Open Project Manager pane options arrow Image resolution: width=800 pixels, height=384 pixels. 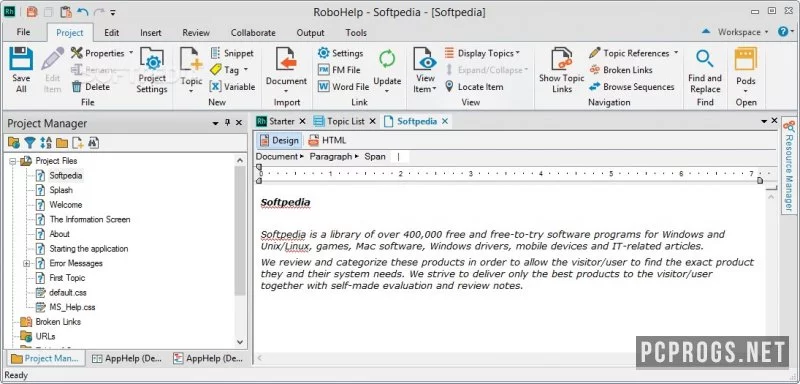click(x=216, y=123)
